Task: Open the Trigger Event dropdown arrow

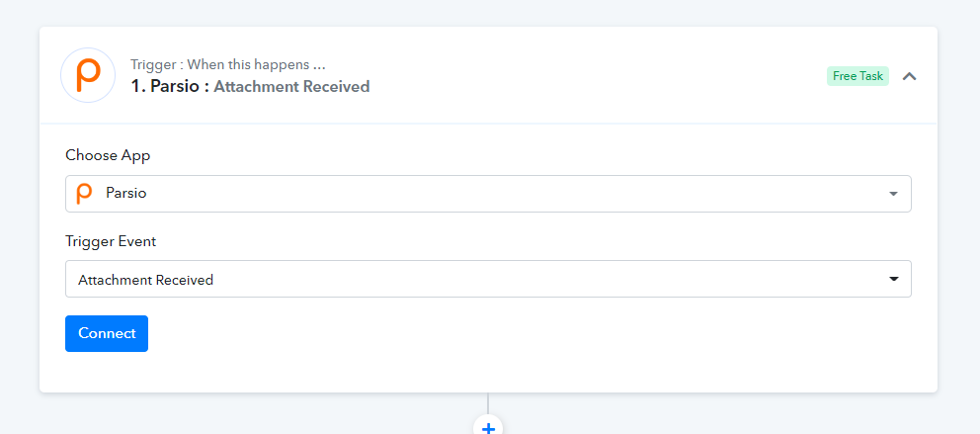Action: (893, 279)
